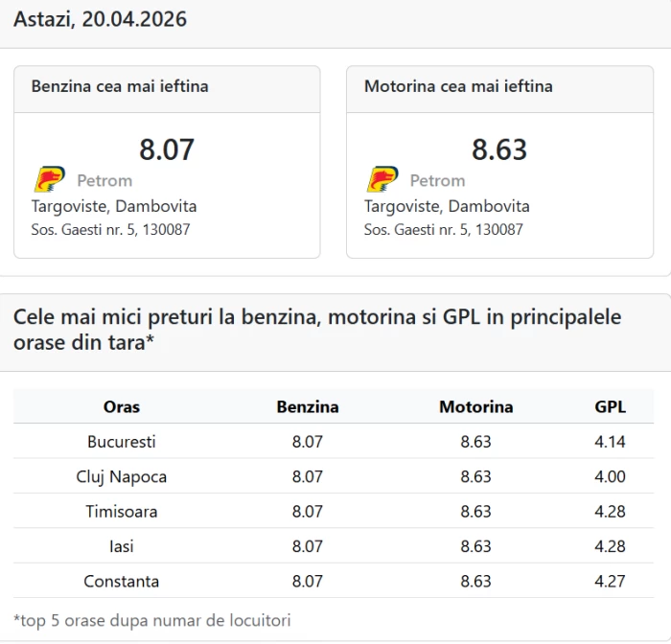Click the Astazi date heading
This screenshot has width=671, height=644.
click(x=101, y=19)
